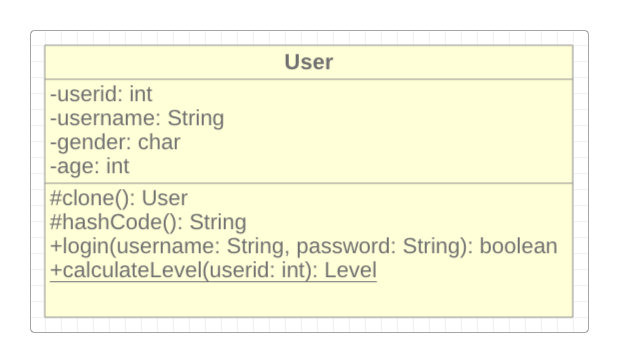This screenshot has height=363, width=619.
Task: Click the +login method line
Action: [x=304, y=246]
